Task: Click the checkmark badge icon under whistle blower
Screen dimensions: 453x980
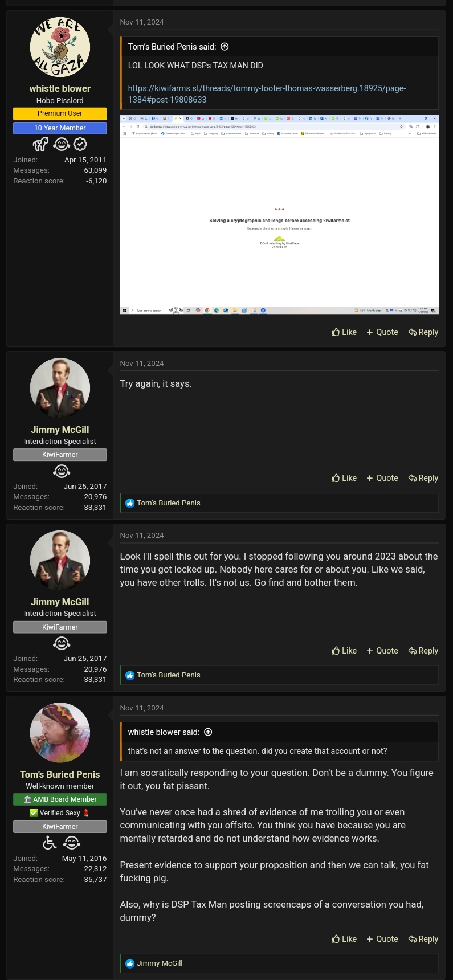Action: pyautogui.click(x=81, y=144)
